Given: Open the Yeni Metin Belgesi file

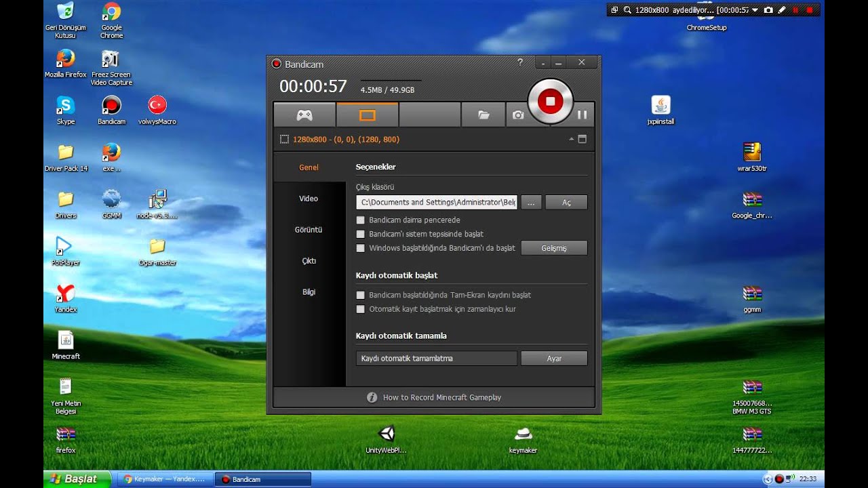Looking at the screenshot, I should pos(66,395).
